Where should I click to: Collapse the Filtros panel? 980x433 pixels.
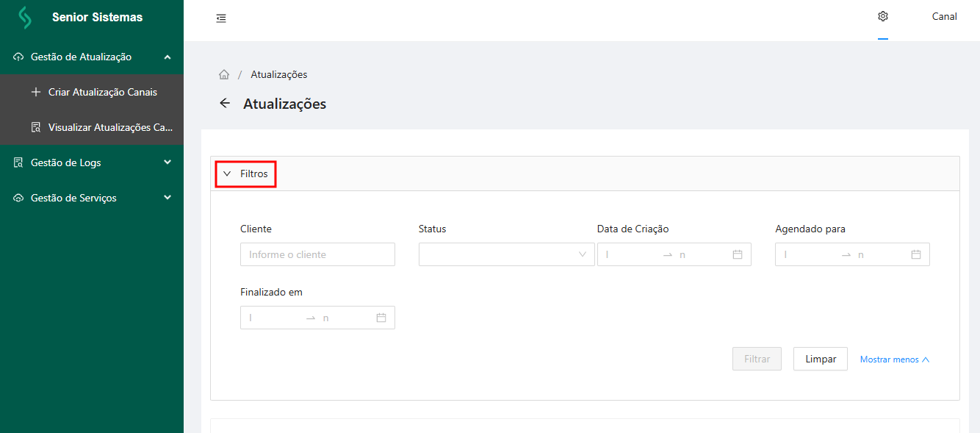tap(246, 174)
